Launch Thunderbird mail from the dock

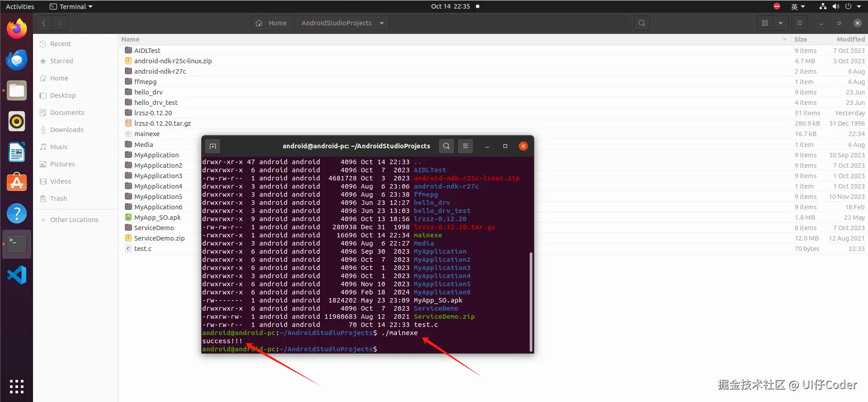pyautogui.click(x=17, y=60)
